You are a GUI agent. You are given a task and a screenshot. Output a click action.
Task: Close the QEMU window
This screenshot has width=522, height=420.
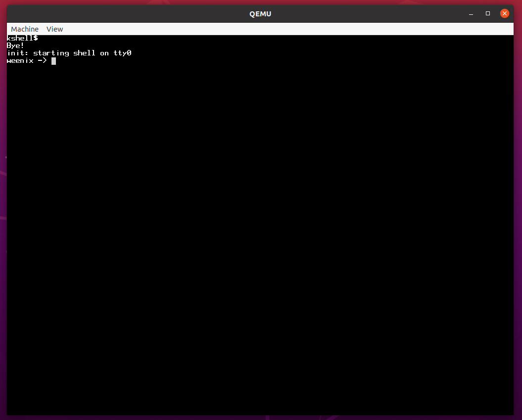pyautogui.click(x=504, y=13)
